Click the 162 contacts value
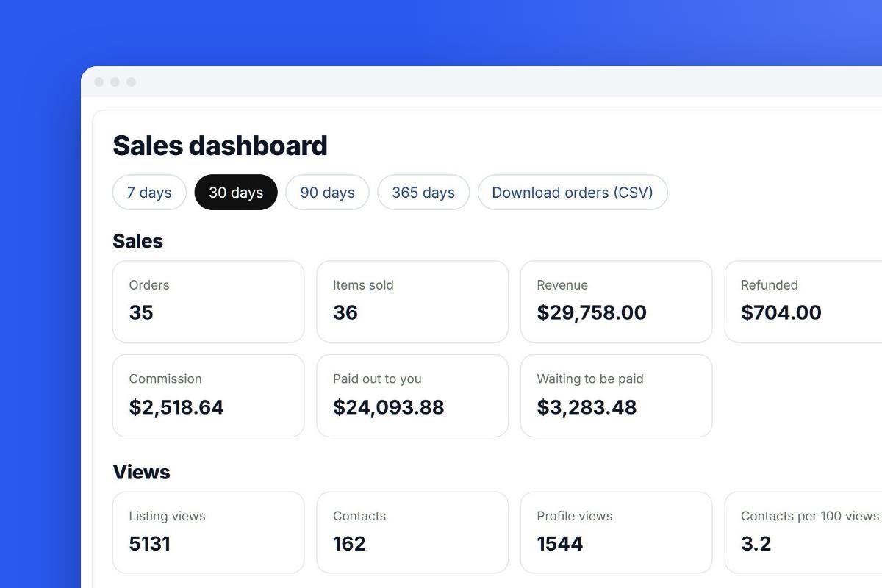Image resolution: width=882 pixels, height=588 pixels. [349, 544]
